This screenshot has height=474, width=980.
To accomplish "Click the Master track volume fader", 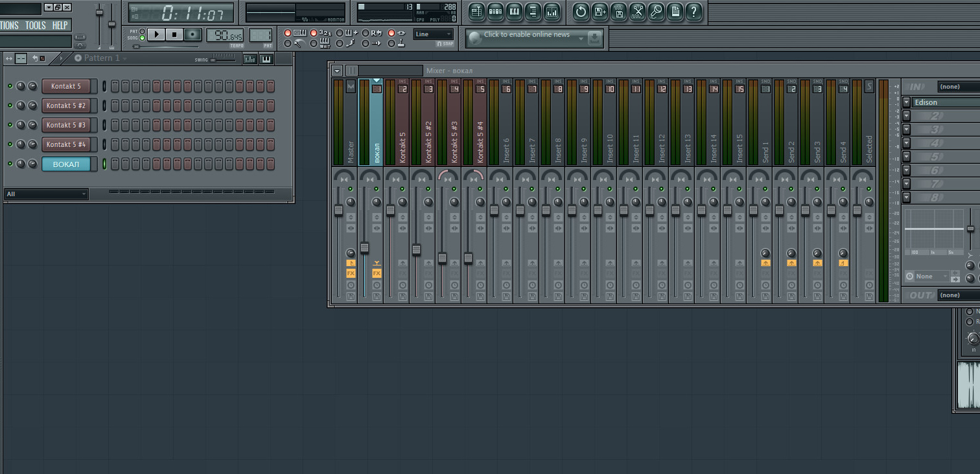I will tap(338, 210).
